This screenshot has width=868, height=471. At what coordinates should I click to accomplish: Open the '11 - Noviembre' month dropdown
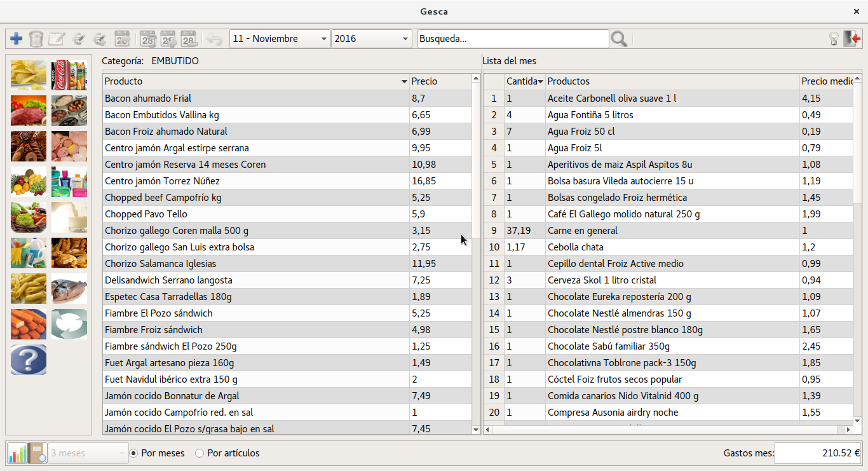pyautogui.click(x=280, y=39)
